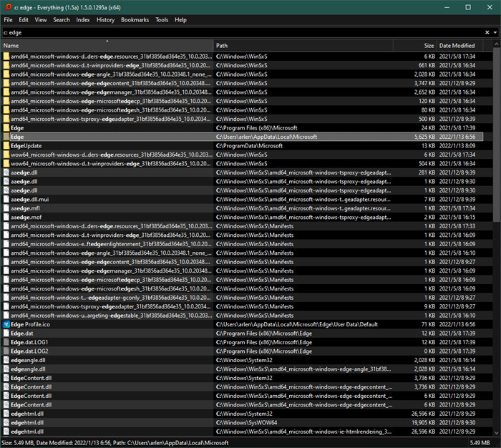Open the History menu
Image resolution: width=501 pixels, height=448 pixels.
pyautogui.click(x=105, y=20)
